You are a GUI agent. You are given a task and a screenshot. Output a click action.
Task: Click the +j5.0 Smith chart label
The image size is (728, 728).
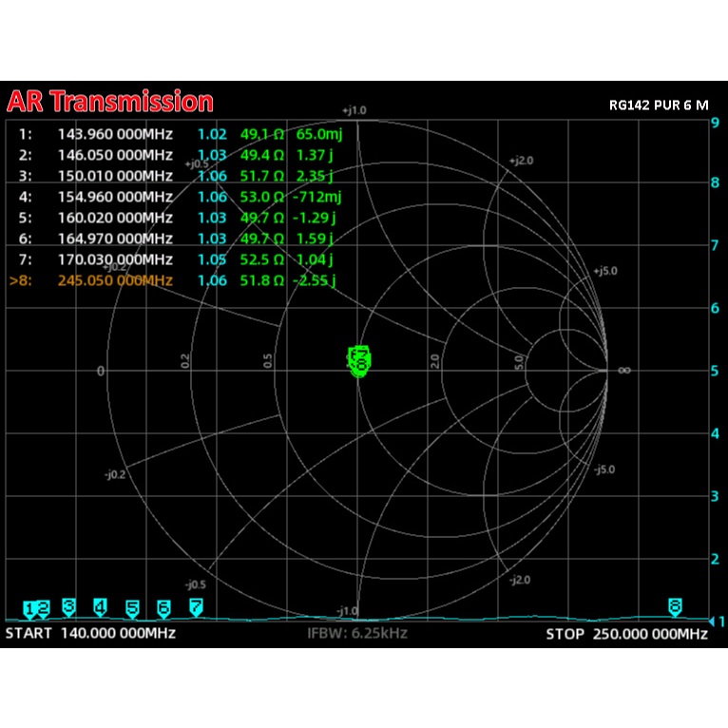605,271
